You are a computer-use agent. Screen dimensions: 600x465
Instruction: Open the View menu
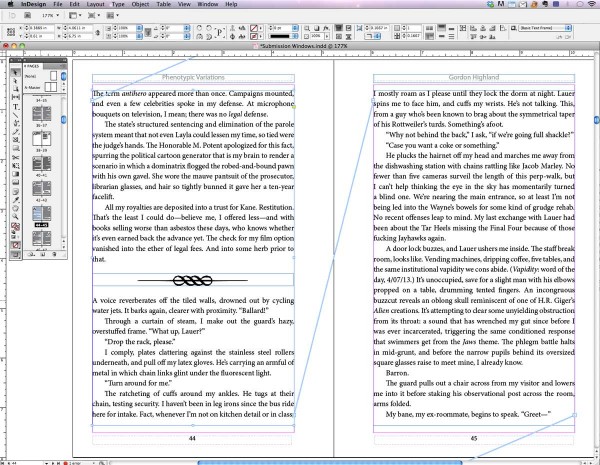point(184,4)
